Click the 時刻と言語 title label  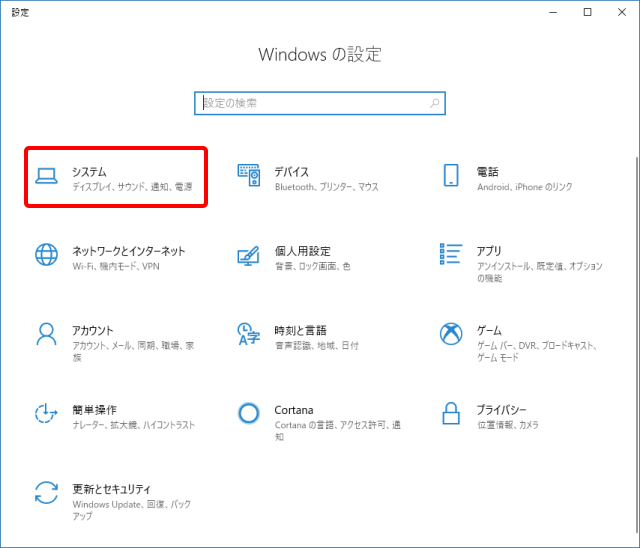[300, 330]
